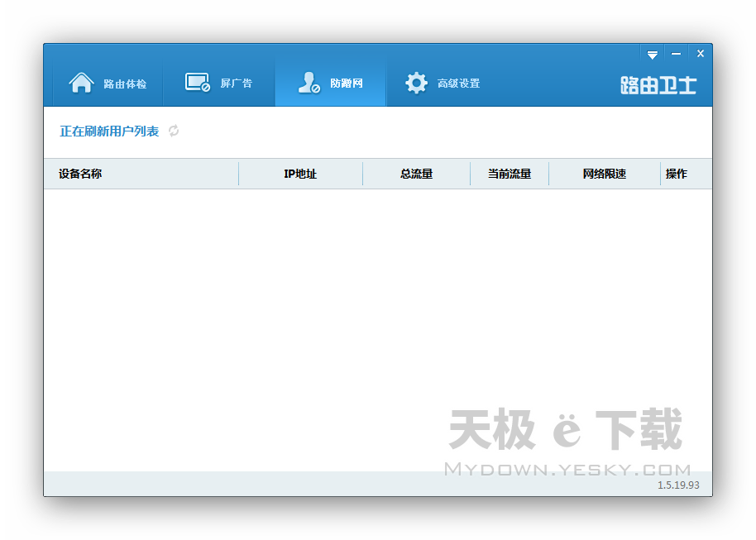Click the version number 1.5.19.93

tap(677, 485)
